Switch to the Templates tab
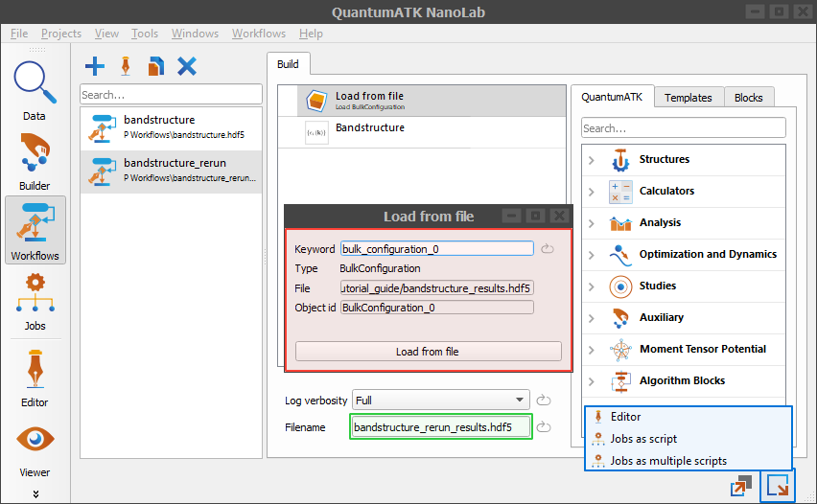817x504 pixels. pyautogui.click(x=688, y=98)
